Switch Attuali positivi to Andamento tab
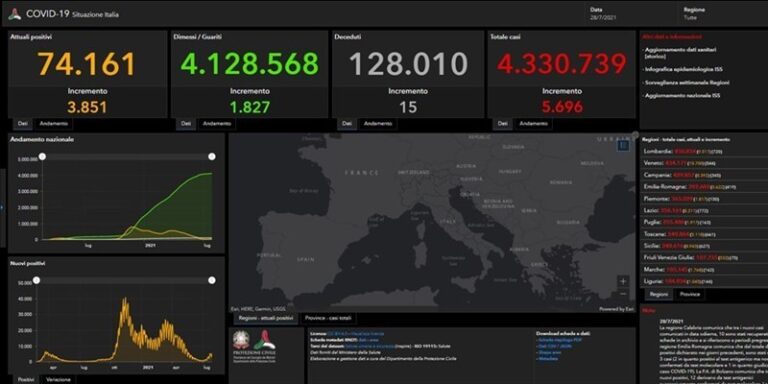The image size is (768, 384). pos(53,124)
